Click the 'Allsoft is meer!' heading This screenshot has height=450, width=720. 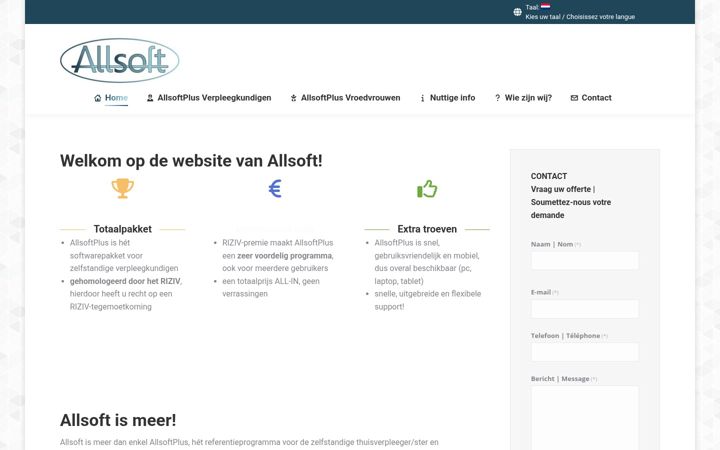pos(118,420)
